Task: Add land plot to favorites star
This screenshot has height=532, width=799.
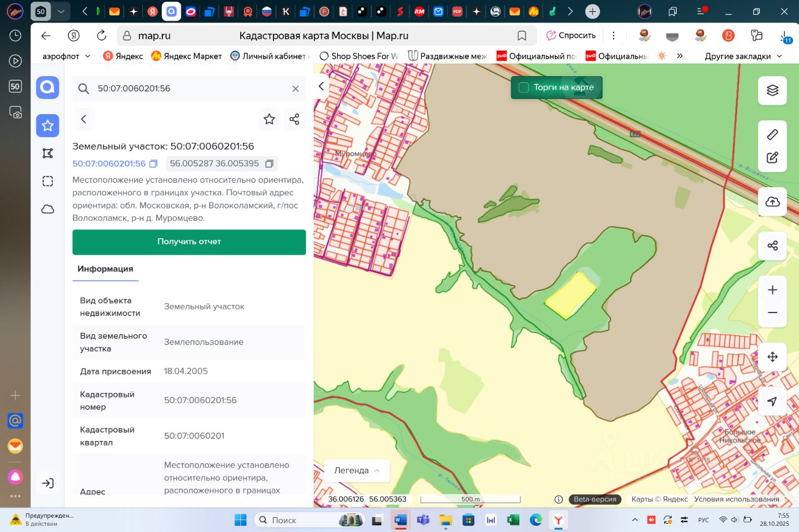Action: (x=269, y=119)
